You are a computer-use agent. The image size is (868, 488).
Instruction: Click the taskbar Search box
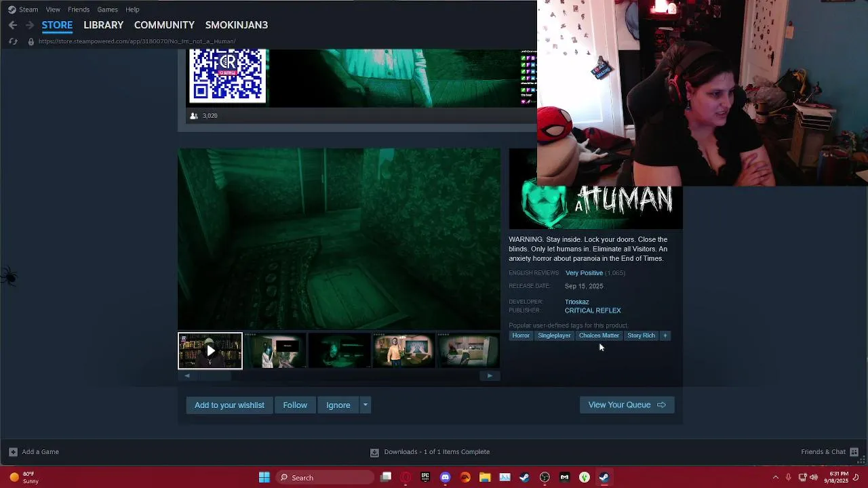pyautogui.click(x=326, y=477)
